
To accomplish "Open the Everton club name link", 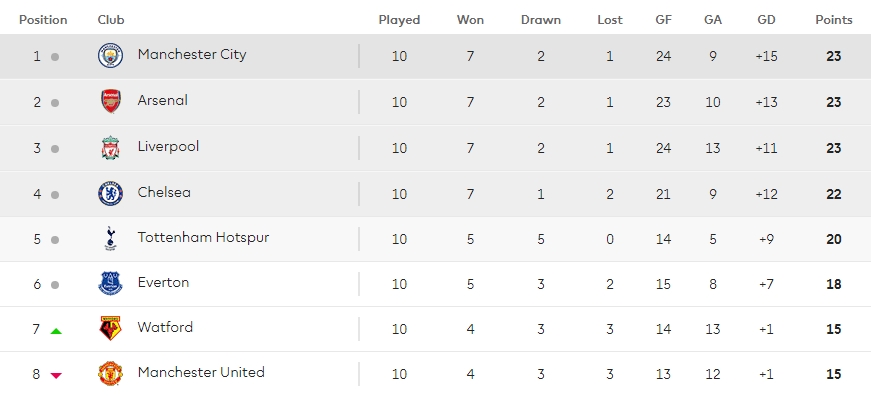I will point(163,282).
